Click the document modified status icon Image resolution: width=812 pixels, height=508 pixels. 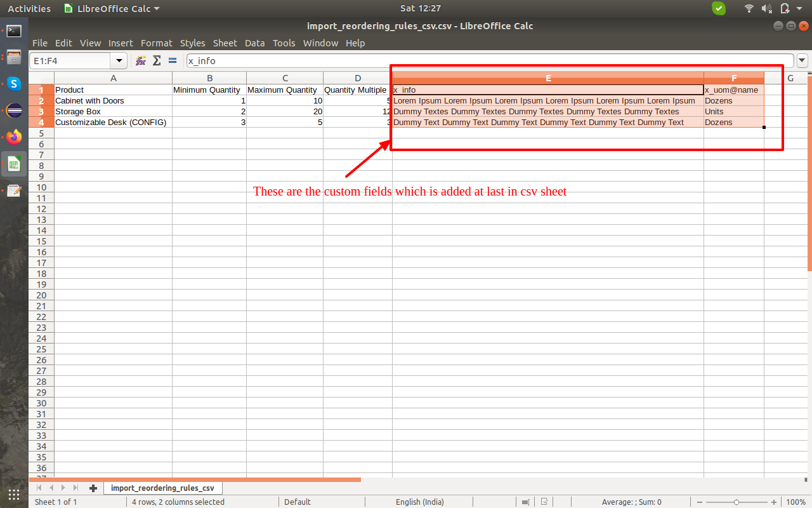(x=544, y=502)
